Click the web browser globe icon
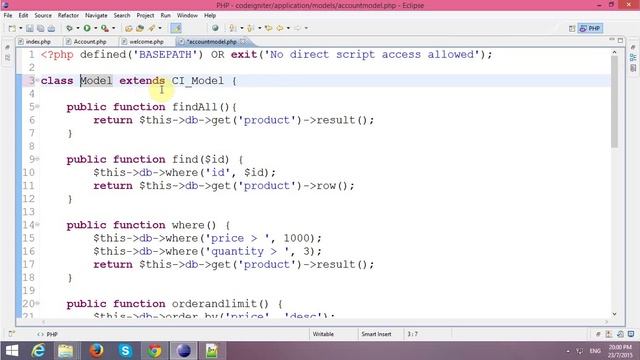 (215, 28)
